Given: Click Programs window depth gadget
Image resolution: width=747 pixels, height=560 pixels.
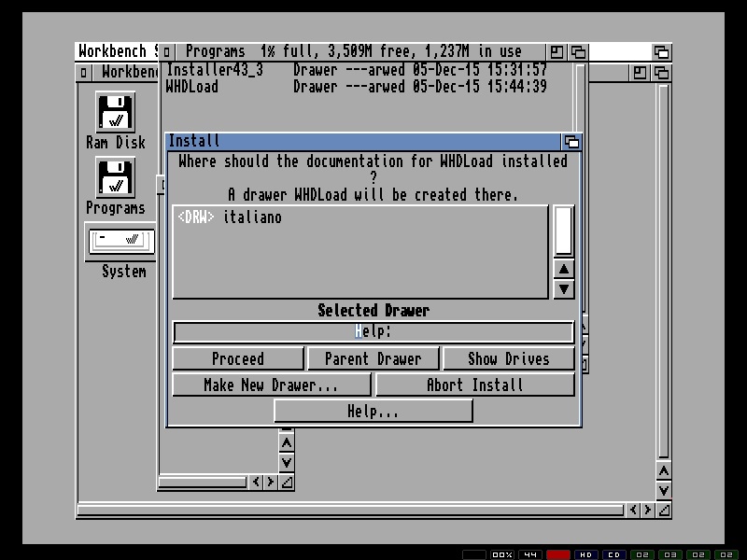Looking at the screenshot, I should [x=578, y=51].
